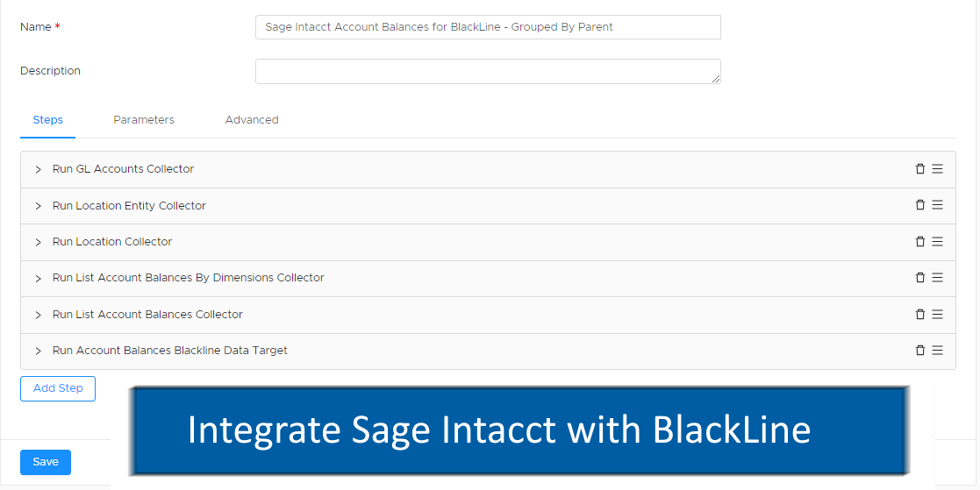Switch to the Parameters tab

tap(144, 120)
